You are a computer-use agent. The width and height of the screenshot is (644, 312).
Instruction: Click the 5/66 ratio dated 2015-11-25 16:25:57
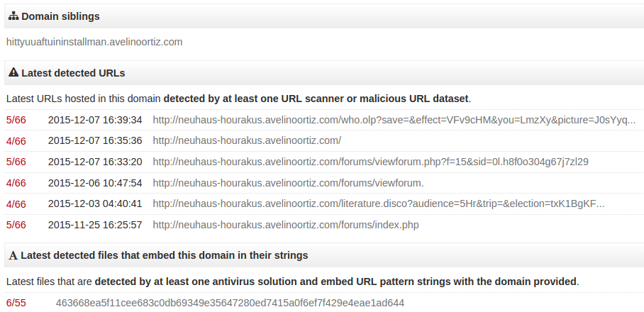click(x=16, y=225)
